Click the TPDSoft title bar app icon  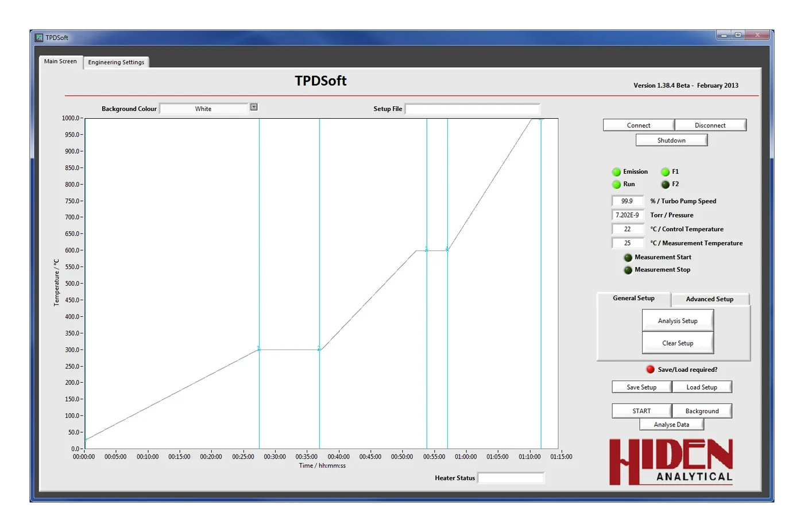[39, 37]
